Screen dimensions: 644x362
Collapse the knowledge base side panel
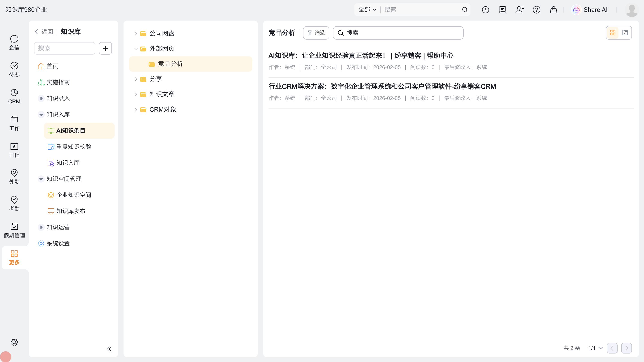pyautogui.click(x=109, y=349)
